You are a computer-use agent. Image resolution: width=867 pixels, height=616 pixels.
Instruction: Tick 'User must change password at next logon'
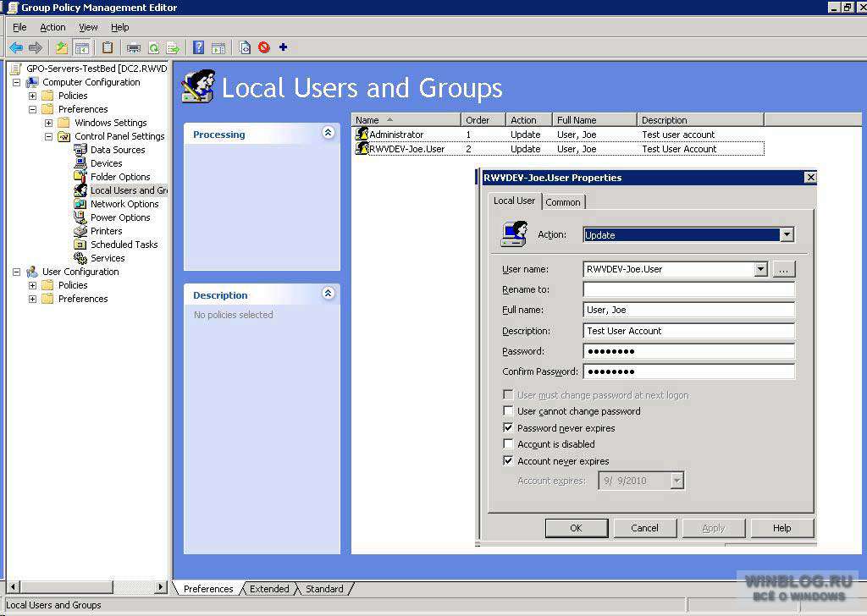pos(508,394)
